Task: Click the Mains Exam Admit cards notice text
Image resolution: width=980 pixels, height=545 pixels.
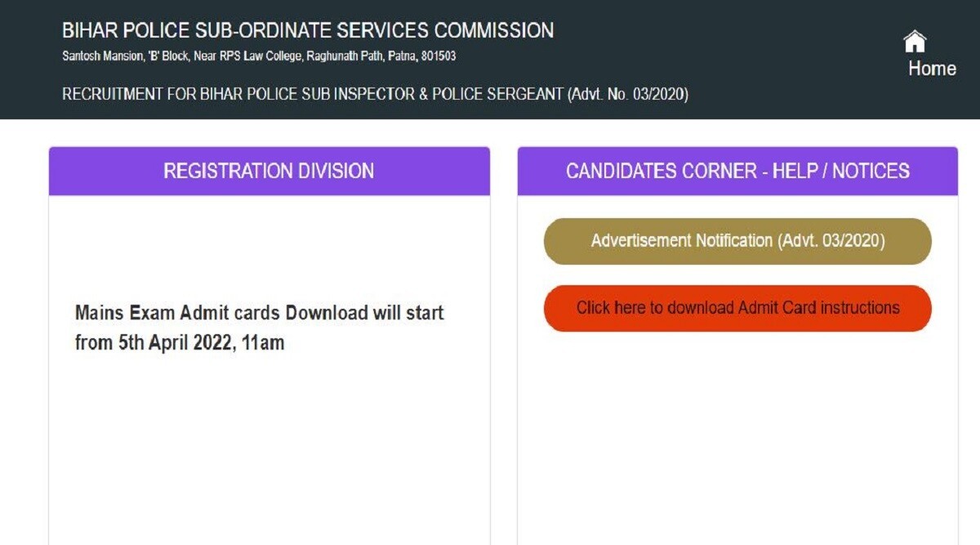Action: point(260,313)
